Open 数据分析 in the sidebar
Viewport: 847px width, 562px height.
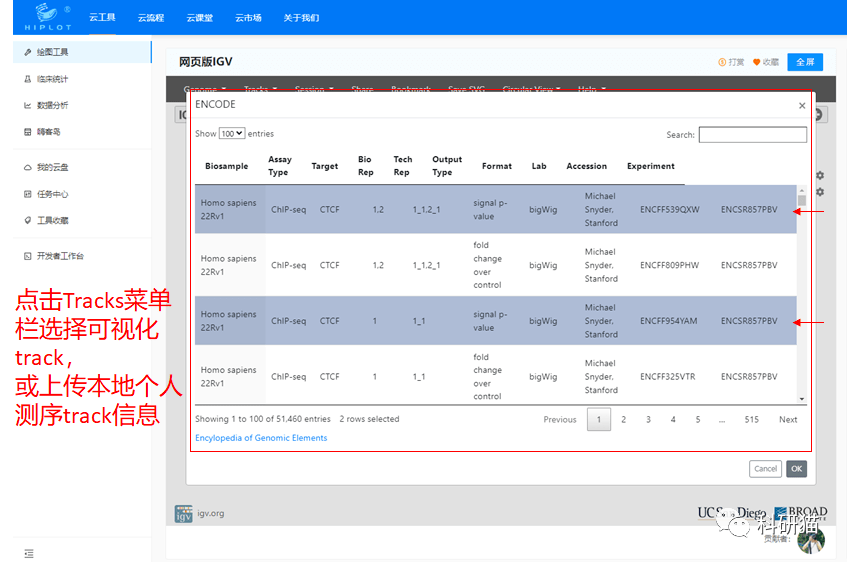pos(52,105)
